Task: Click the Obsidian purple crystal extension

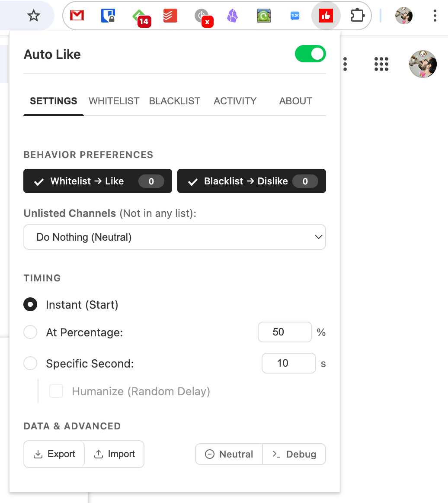Action: pyautogui.click(x=232, y=16)
